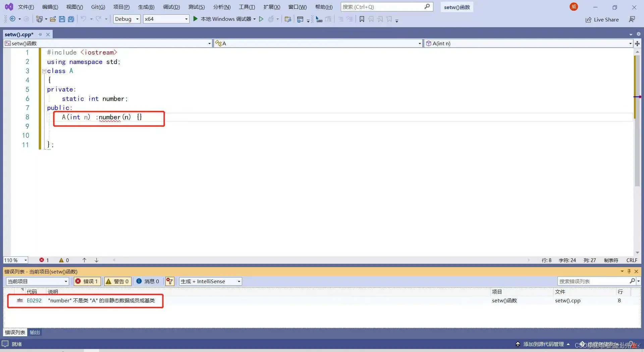Click the Save All icon

[x=71, y=19]
